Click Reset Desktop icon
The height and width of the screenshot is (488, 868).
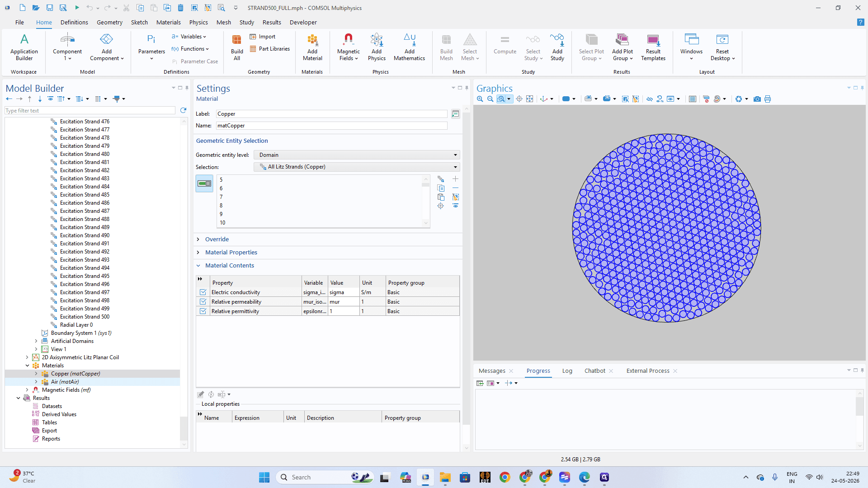[722, 47]
